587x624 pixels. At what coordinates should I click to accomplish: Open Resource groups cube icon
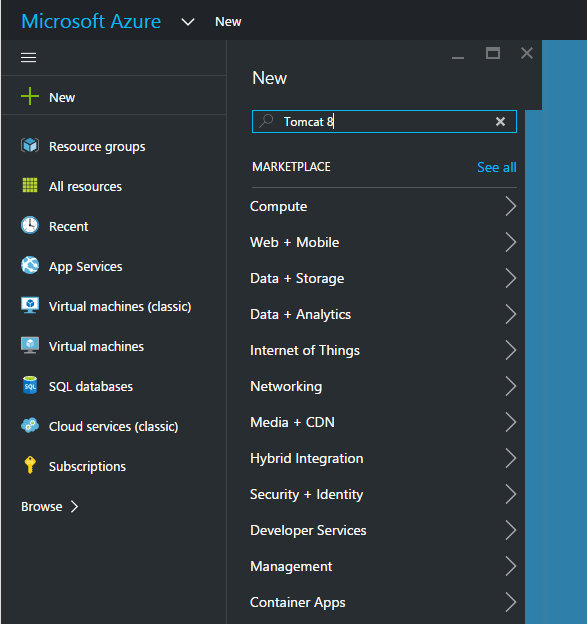[x=30, y=146]
